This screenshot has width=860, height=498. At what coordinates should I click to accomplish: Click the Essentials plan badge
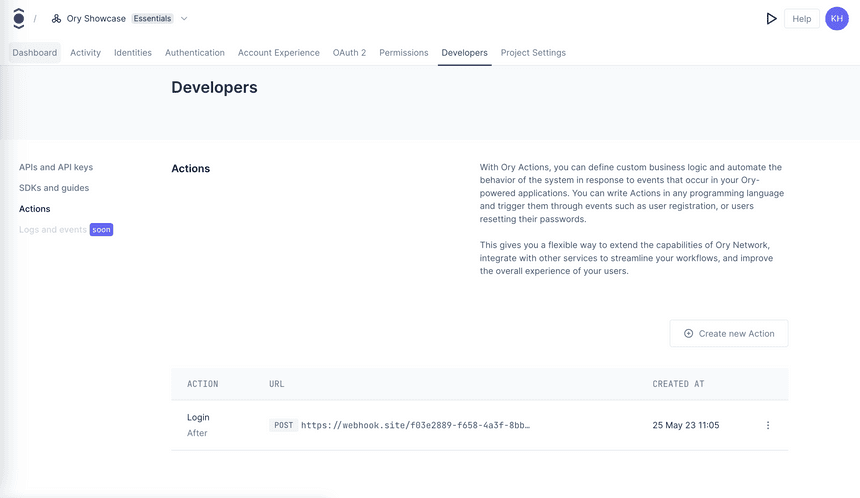(x=152, y=19)
